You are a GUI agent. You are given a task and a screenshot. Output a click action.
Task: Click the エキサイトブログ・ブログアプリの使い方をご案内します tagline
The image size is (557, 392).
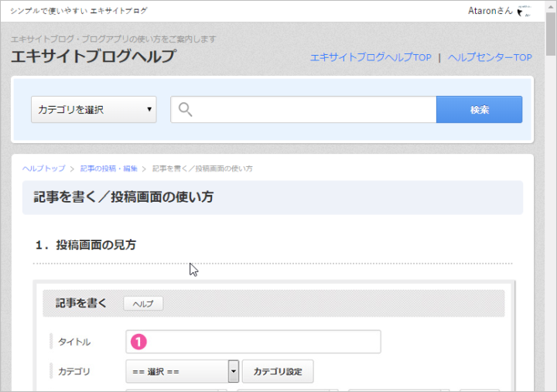point(113,39)
